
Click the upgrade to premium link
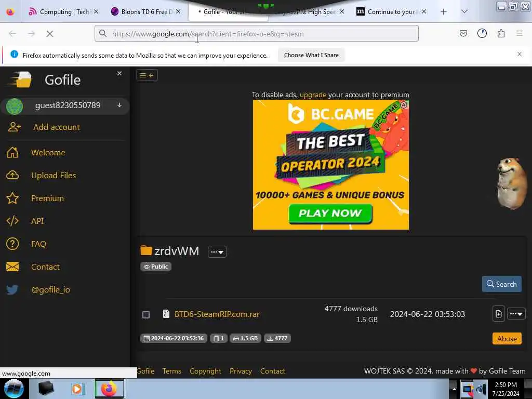pyautogui.click(x=313, y=95)
